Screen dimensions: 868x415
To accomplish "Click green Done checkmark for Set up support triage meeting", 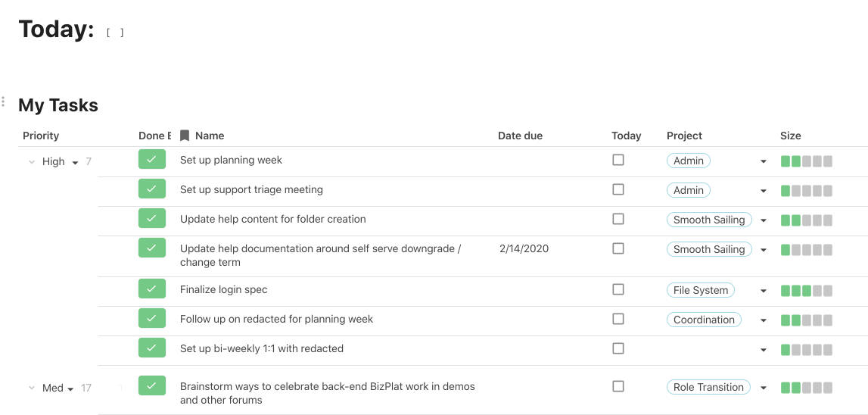I will coord(152,189).
